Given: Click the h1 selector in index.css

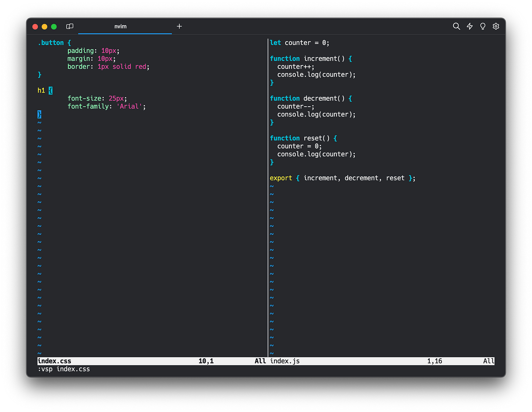Looking at the screenshot, I should point(41,91).
